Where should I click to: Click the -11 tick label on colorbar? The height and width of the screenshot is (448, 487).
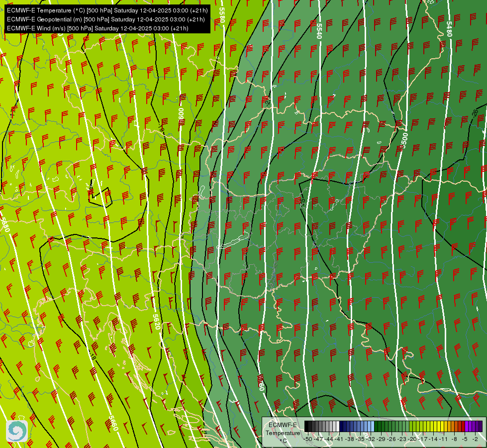tap(444, 439)
